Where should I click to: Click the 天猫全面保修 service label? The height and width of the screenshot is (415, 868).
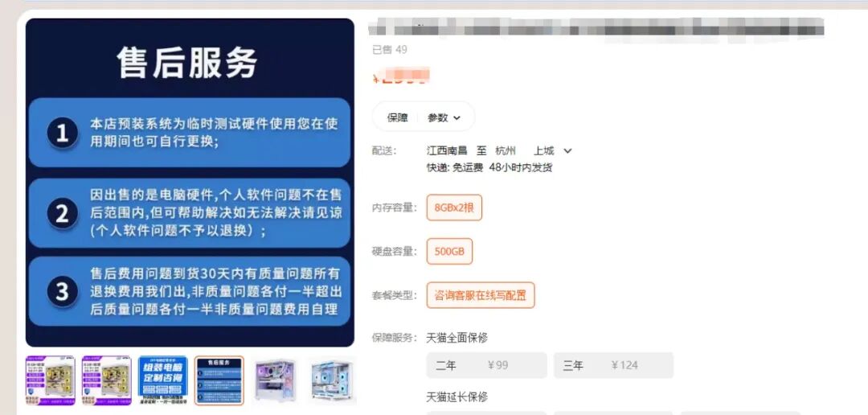[x=457, y=338]
